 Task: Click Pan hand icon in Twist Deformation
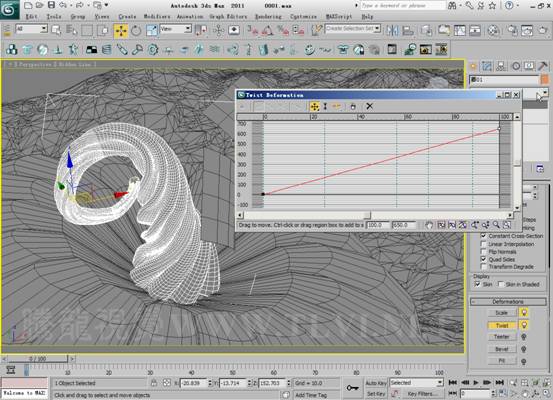(x=429, y=225)
